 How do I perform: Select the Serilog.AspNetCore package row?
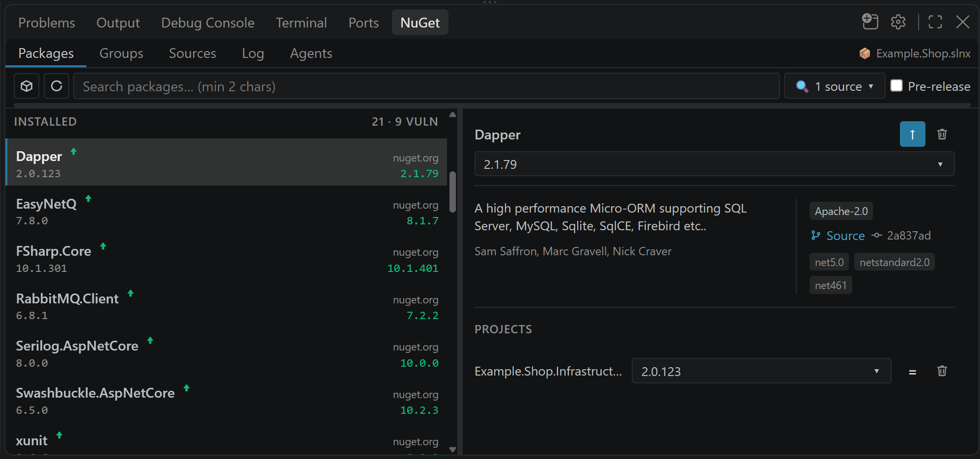[x=226, y=351]
